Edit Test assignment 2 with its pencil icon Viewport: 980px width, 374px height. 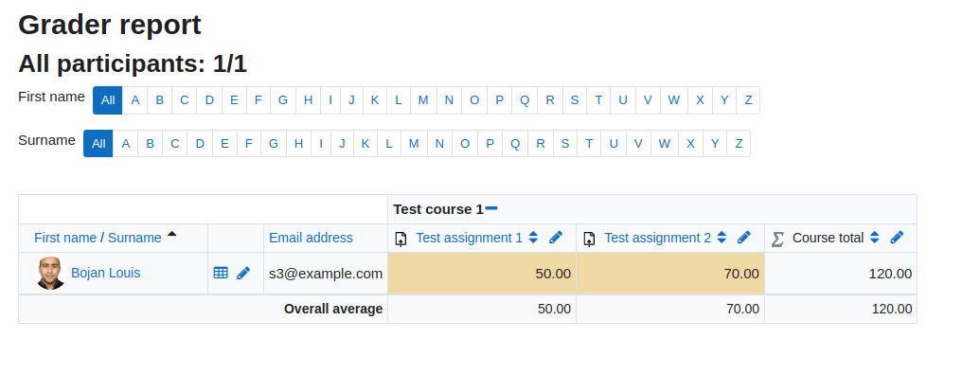point(743,238)
